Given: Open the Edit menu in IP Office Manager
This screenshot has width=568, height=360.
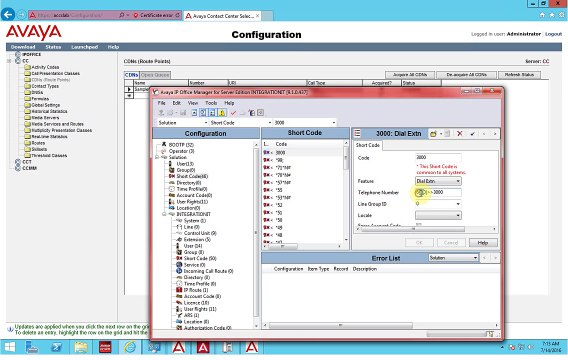Looking at the screenshot, I should point(176,103).
